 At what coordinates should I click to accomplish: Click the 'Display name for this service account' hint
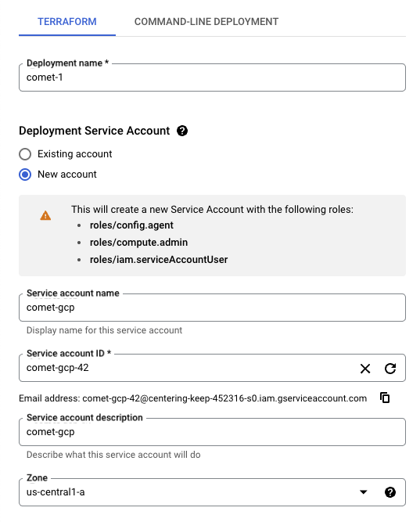pos(104,330)
